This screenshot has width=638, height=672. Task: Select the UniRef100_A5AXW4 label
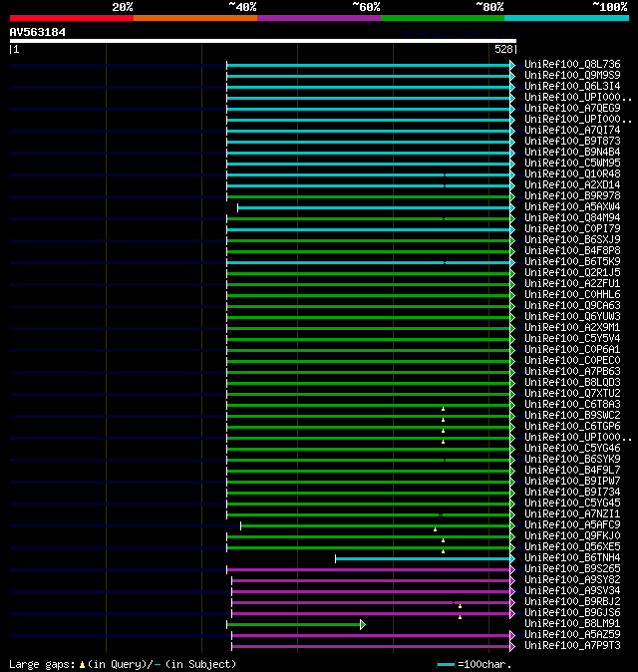pos(572,207)
